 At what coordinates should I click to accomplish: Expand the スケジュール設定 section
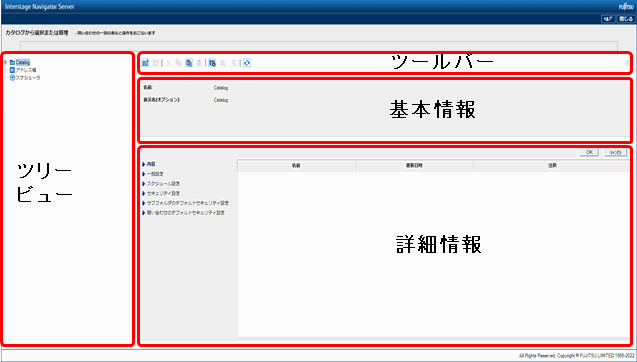coord(144,184)
